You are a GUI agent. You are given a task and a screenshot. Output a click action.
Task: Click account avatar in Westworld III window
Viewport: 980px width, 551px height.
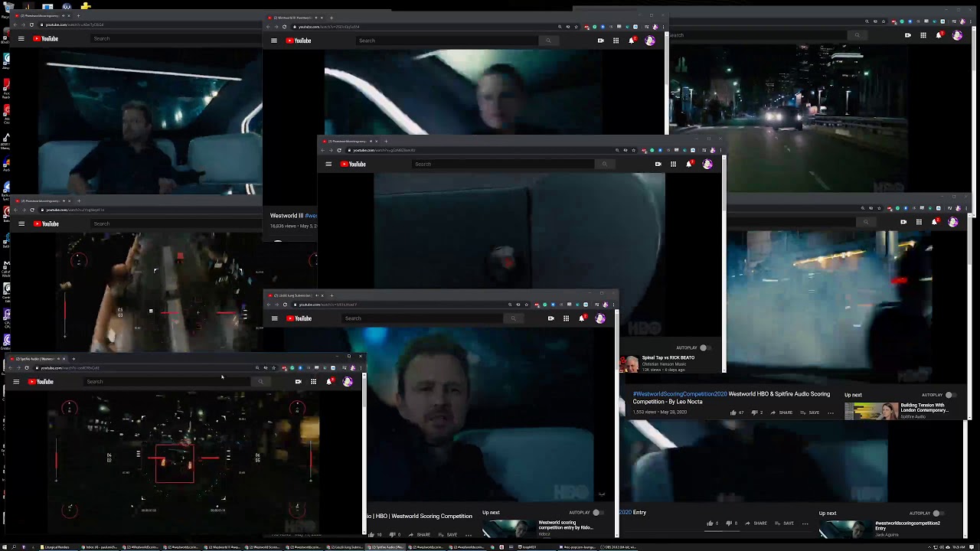[650, 41]
